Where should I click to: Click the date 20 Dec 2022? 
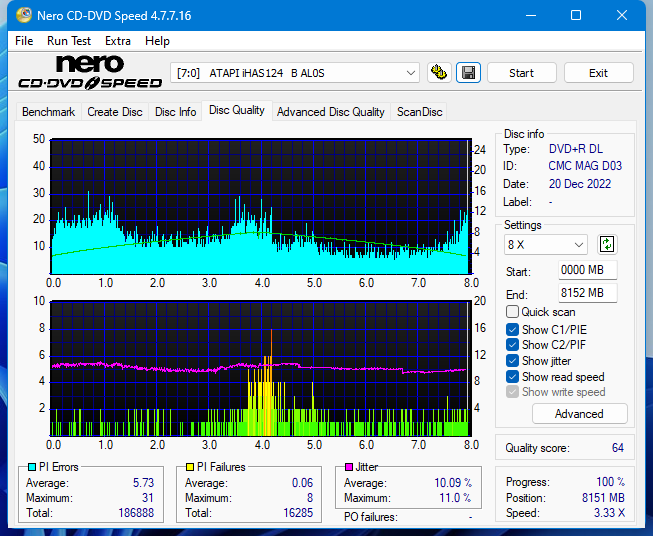580,184
